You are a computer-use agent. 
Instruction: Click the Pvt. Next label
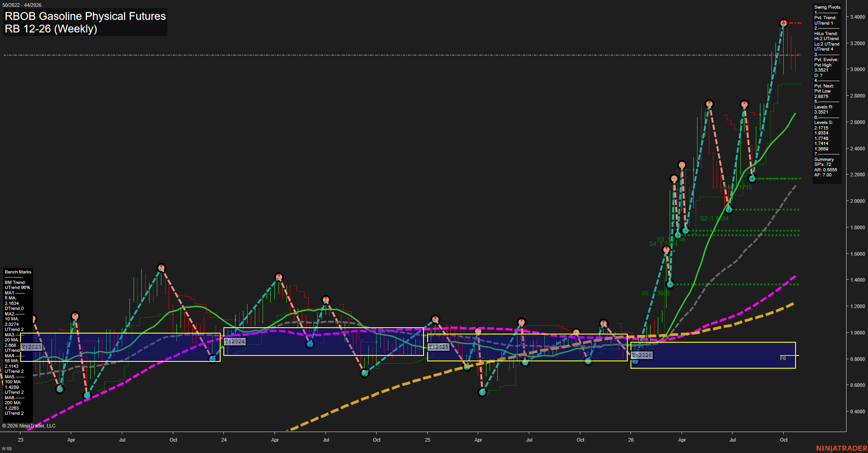point(824,86)
